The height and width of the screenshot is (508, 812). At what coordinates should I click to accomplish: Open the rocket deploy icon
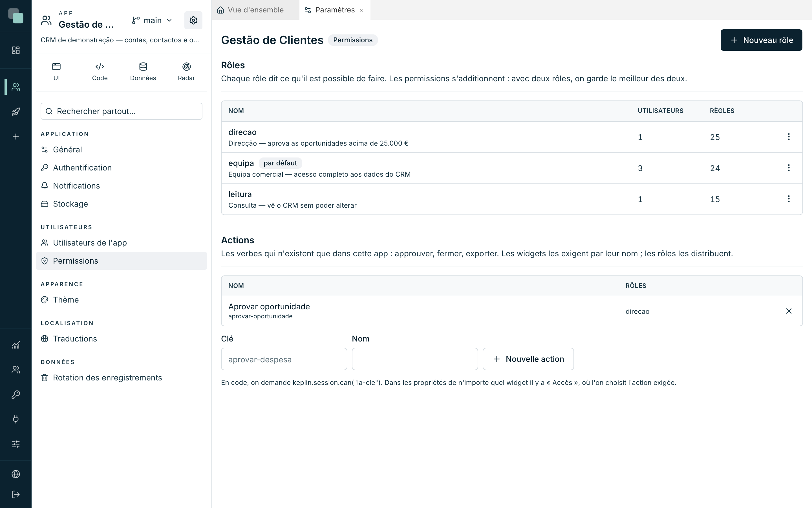pyautogui.click(x=16, y=111)
